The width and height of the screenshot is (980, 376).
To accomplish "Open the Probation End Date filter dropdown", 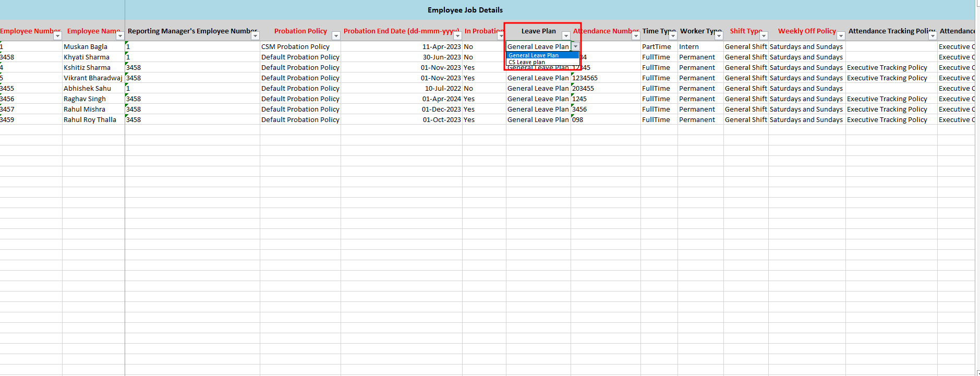I will pyautogui.click(x=457, y=36).
